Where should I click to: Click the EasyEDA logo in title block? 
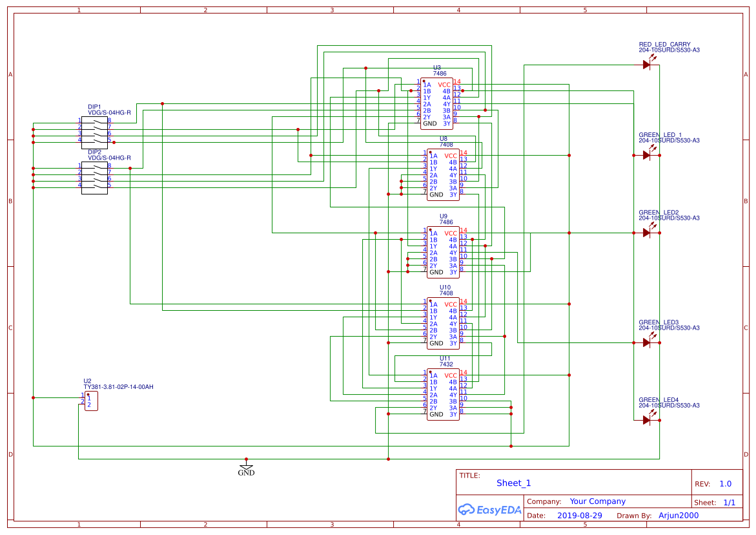pos(489,510)
